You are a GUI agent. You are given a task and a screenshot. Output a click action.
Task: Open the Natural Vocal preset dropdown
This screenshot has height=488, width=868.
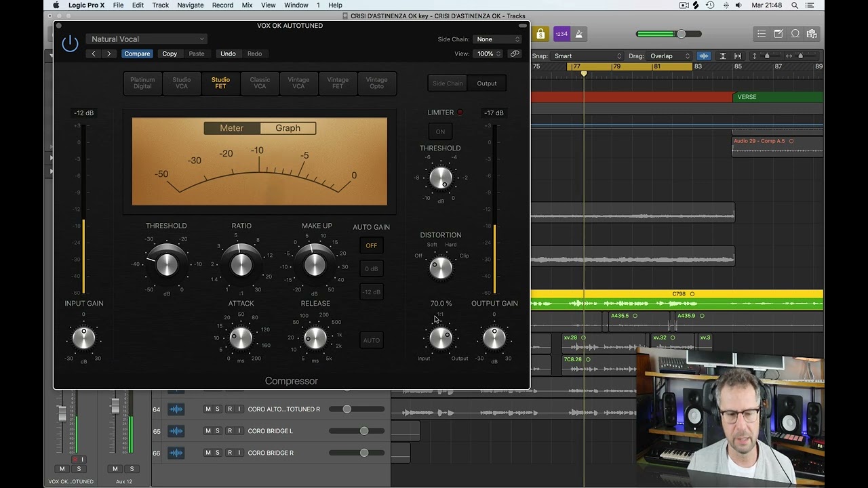point(146,39)
